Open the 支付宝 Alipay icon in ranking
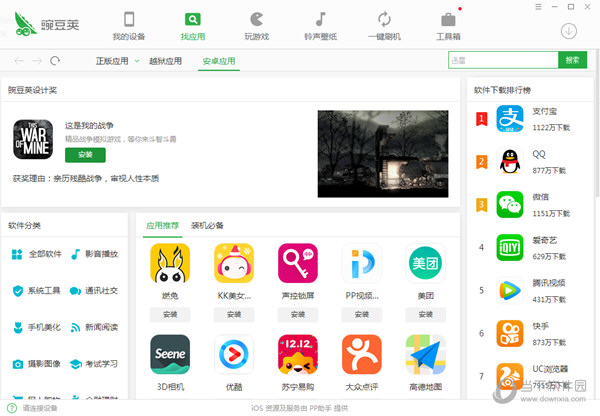This screenshot has height=416, width=600. pyautogui.click(x=510, y=119)
